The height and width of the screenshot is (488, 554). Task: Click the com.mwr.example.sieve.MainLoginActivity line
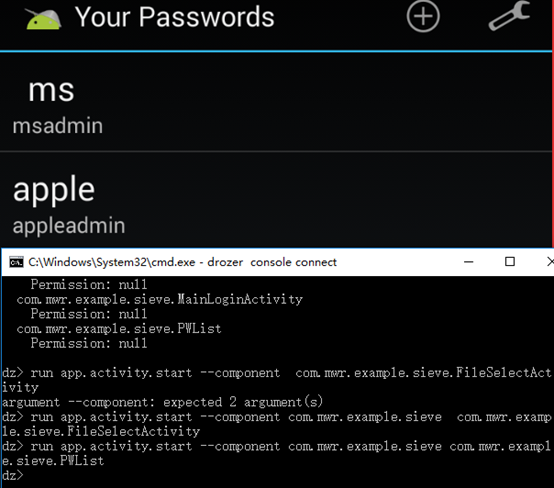coord(159,299)
